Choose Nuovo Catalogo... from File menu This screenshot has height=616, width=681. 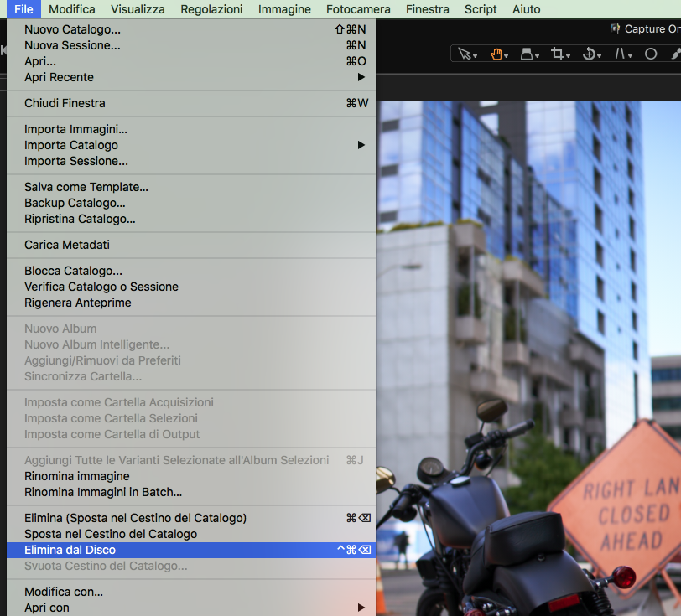click(x=191, y=29)
